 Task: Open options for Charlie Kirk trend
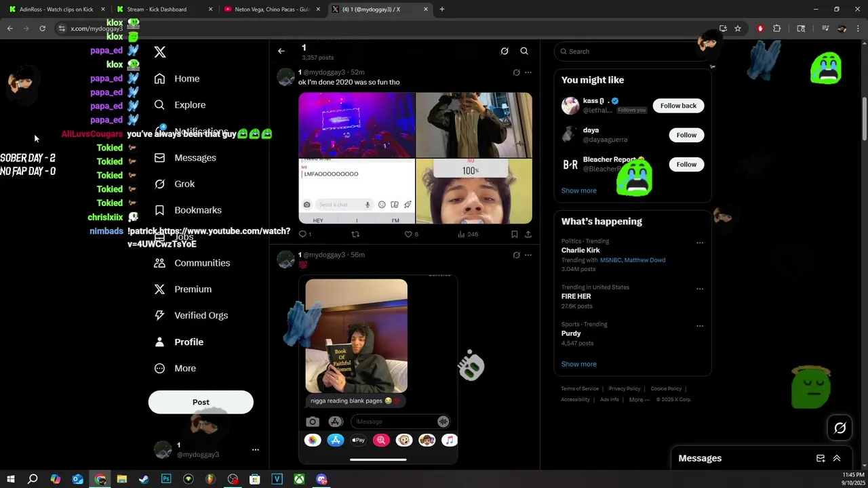coord(700,243)
